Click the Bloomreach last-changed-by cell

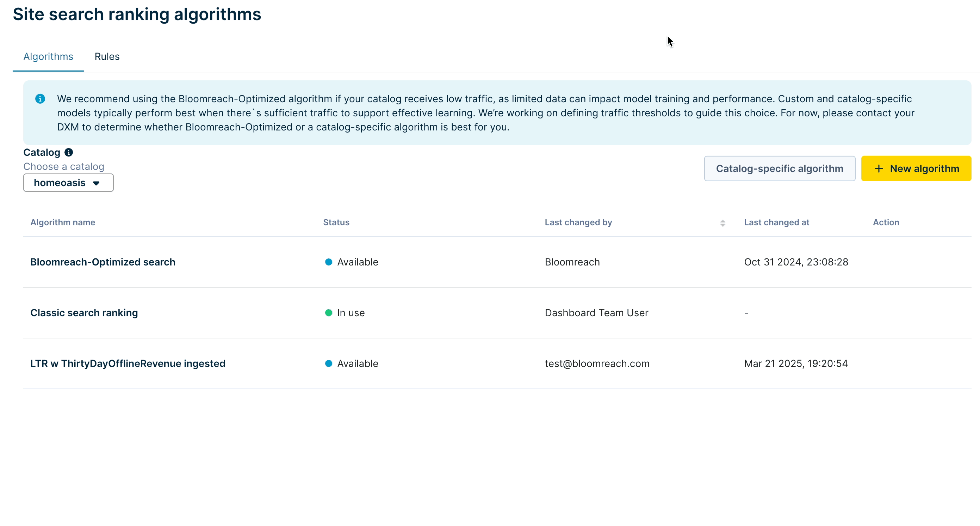pyautogui.click(x=572, y=262)
